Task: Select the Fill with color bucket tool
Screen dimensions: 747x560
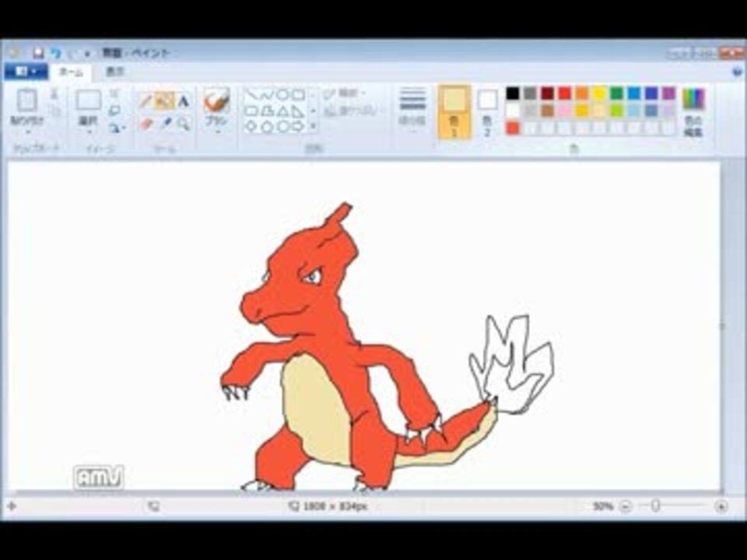Action: [x=164, y=100]
